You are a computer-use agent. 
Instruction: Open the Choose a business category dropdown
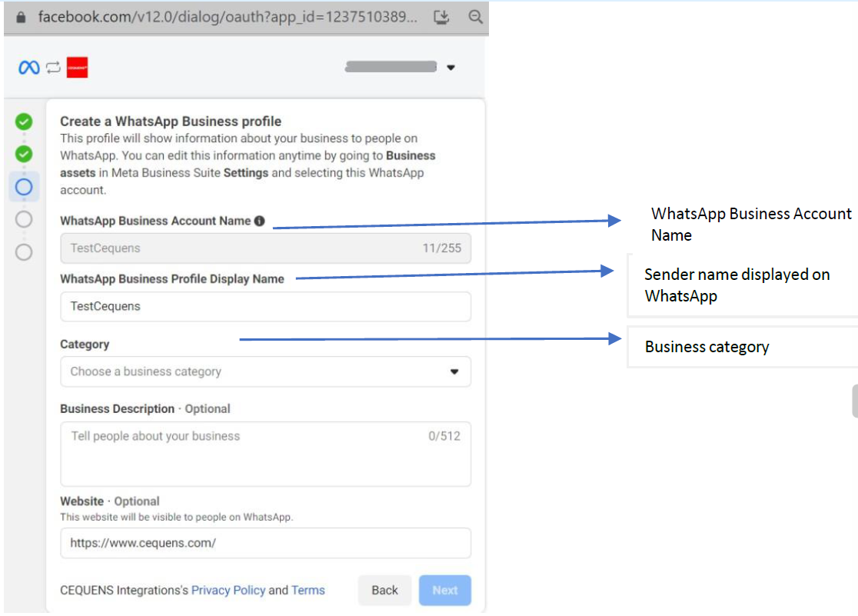click(265, 371)
